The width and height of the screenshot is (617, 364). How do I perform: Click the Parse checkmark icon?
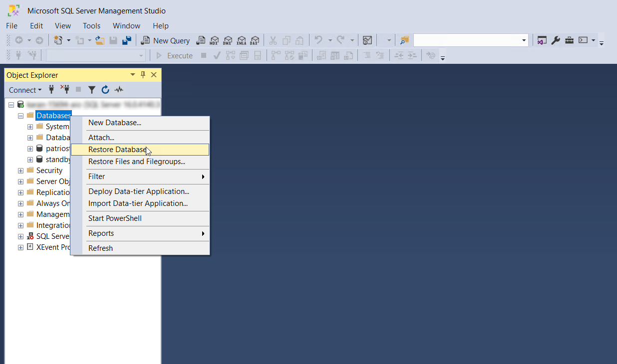(217, 55)
